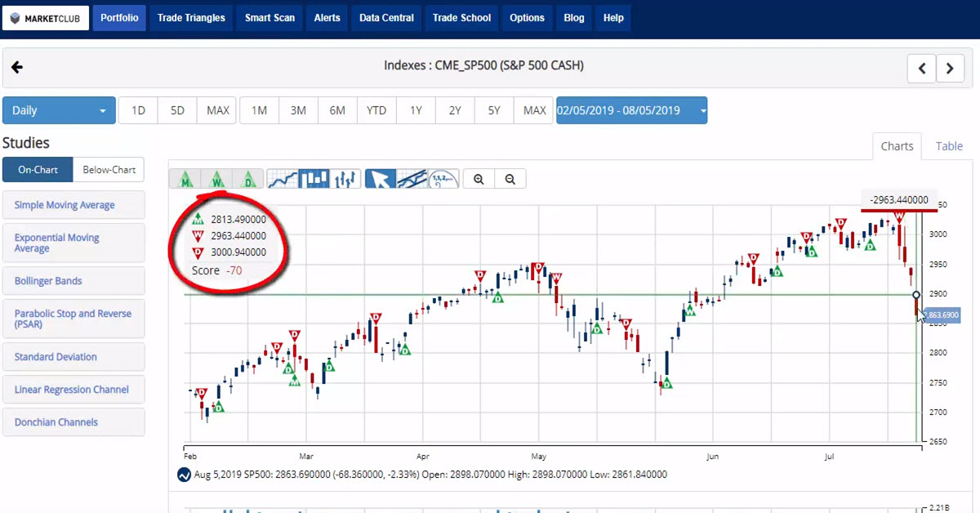Select the 1,2,3 wave count tool
The width and height of the screenshot is (980, 513).
tap(443, 178)
